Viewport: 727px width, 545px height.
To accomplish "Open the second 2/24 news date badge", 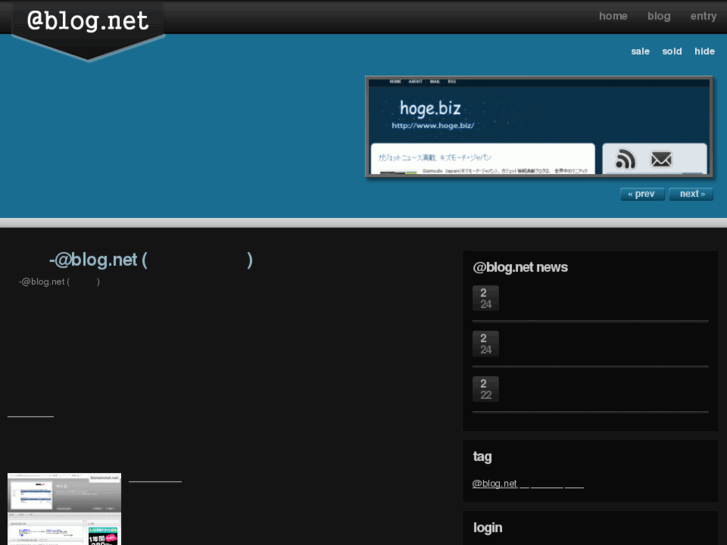I will click(x=485, y=344).
